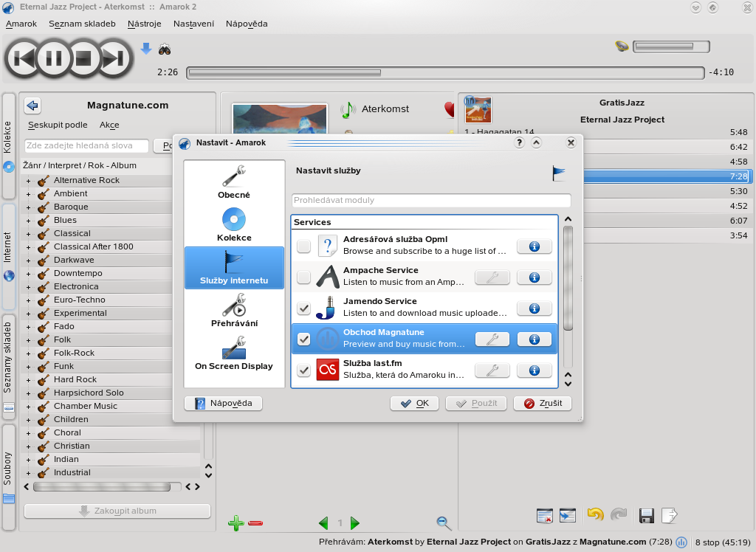
Task: Toggle the Adresářová služba Opml checkbox
Action: pyautogui.click(x=303, y=246)
